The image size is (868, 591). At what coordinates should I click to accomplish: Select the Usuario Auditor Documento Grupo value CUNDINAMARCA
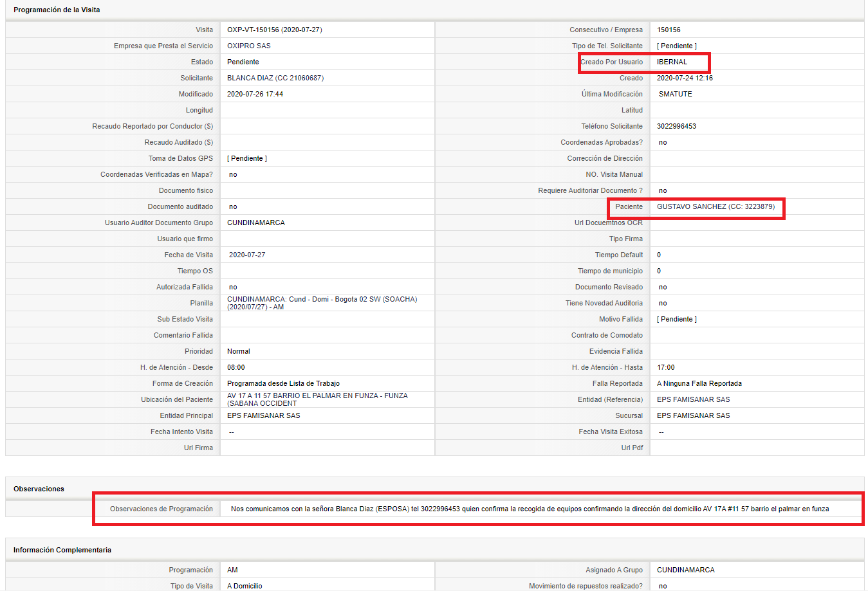coord(256,223)
